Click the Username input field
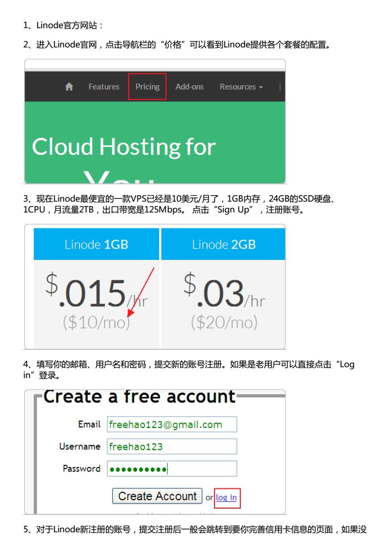392x554 pixels. click(x=172, y=447)
